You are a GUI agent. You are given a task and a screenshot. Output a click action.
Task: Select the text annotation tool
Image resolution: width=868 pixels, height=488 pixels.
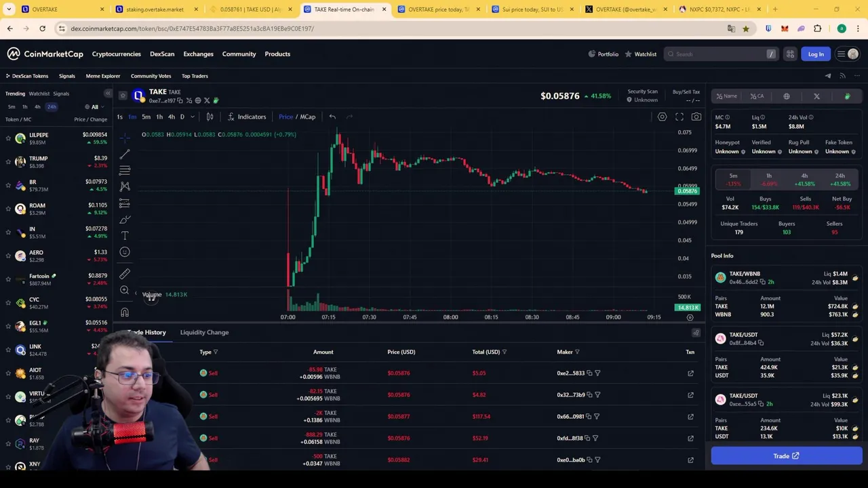(x=125, y=235)
